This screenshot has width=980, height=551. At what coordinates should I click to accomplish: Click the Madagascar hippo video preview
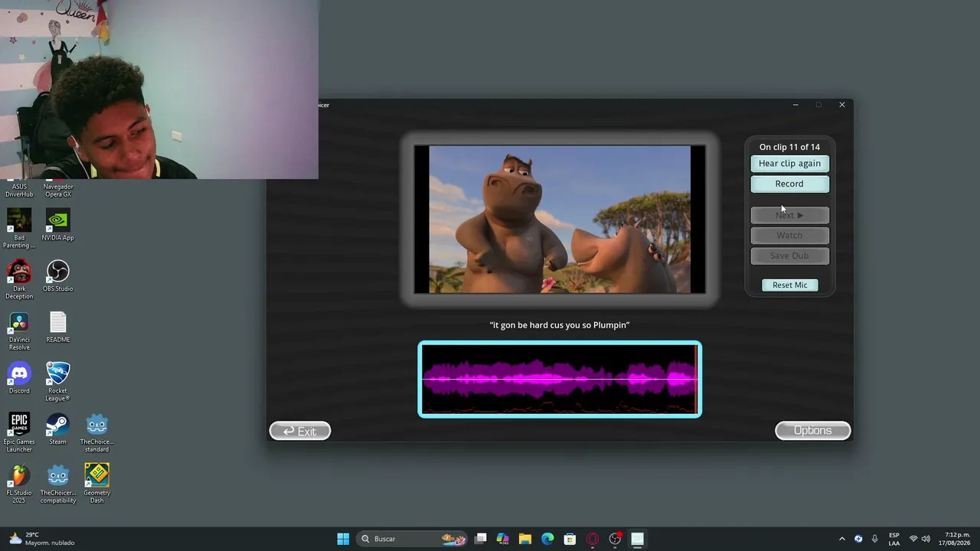click(x=560, y=220)
